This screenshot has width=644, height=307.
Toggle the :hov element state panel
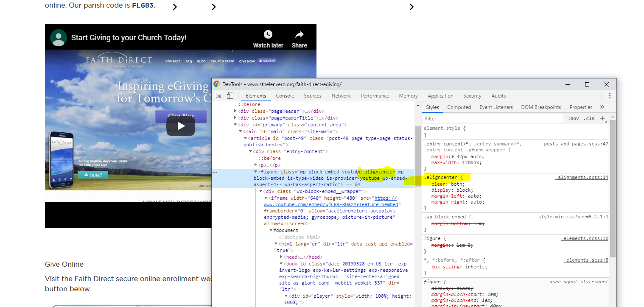click(x=573, y=119)
